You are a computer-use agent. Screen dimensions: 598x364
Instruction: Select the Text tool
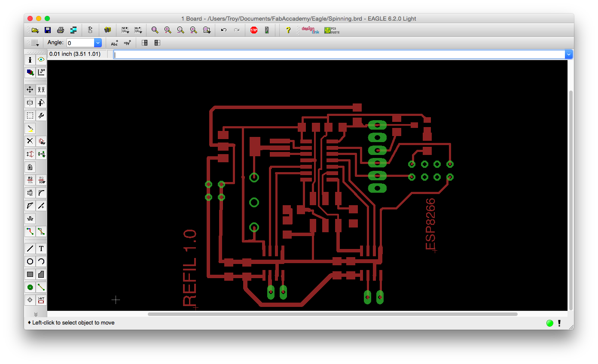(41, 249)
